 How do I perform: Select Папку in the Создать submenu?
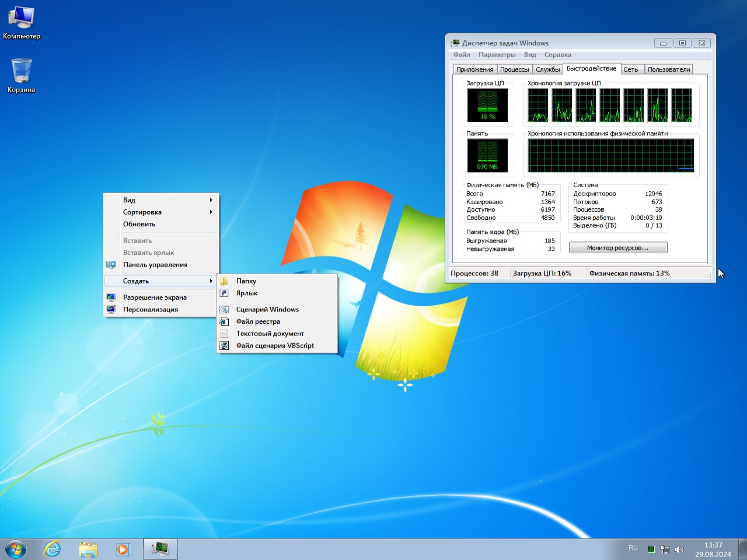click(x=246, y=281)
